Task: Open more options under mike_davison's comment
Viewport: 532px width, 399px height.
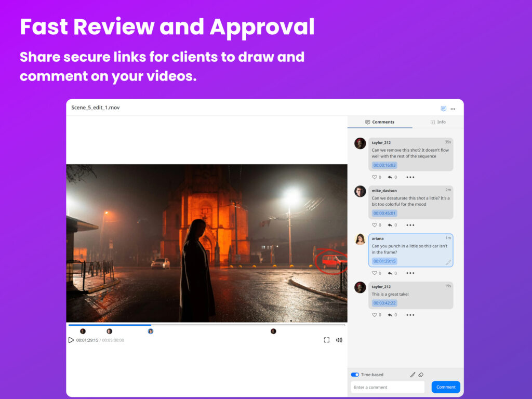Action: 410,225
